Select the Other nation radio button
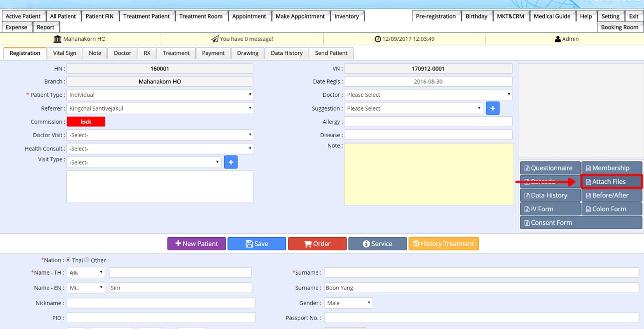This screenshot has width=644, height=329. pos(87,260)
